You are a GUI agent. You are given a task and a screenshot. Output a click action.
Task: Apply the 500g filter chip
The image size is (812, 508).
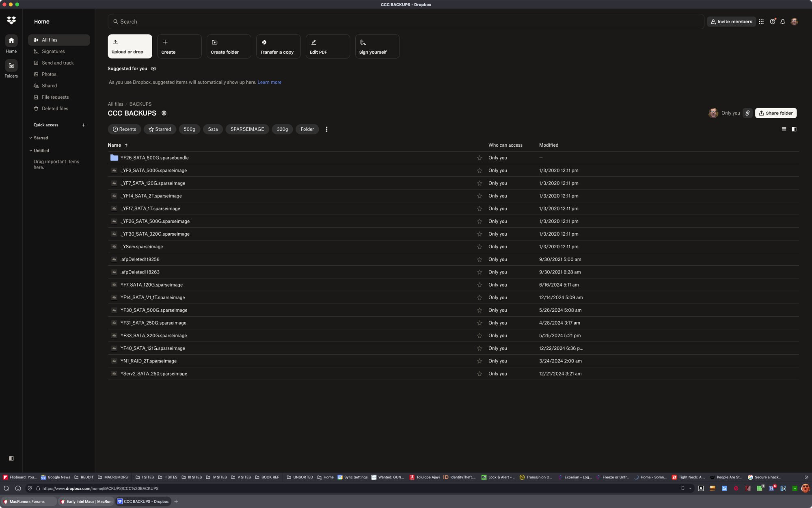click(189, 129)
